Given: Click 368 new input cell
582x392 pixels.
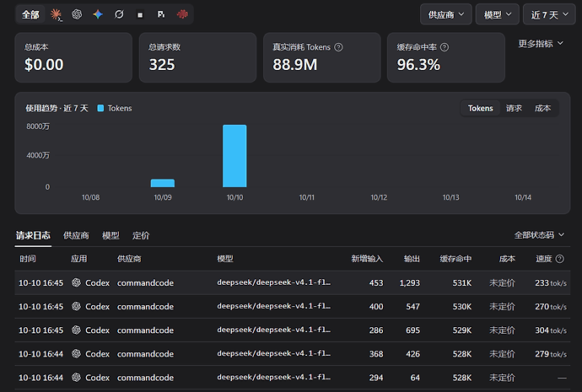Looking at the screenshot, I should (376, 354).
